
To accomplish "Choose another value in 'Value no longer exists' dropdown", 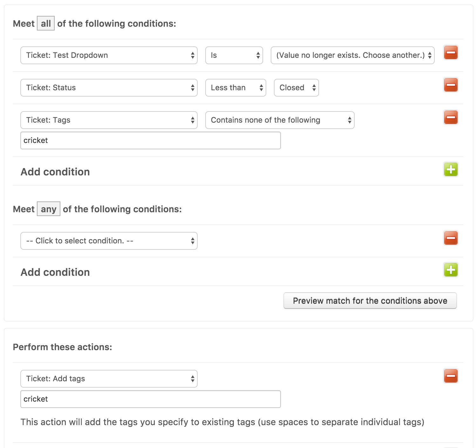I will 352,55.
